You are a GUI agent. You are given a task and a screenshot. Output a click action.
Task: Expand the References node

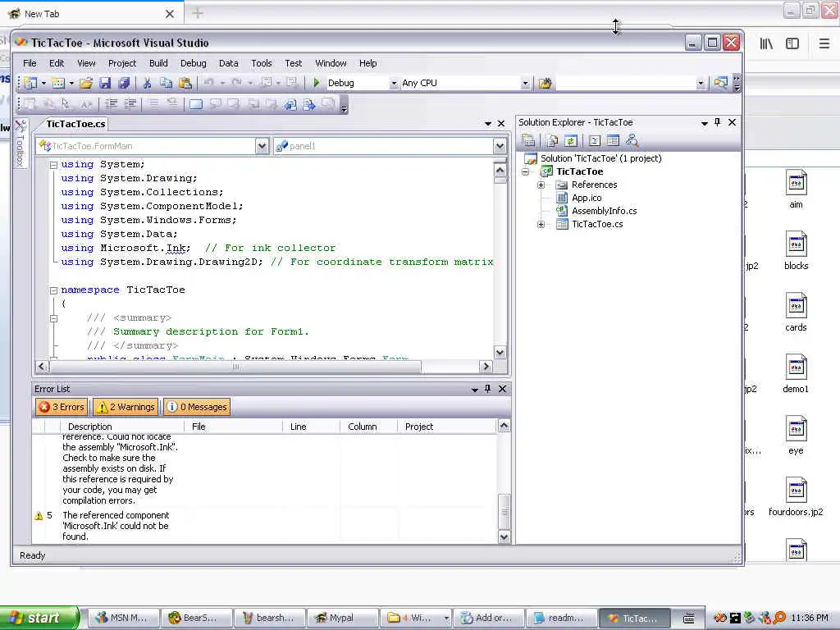pyautogui.click(x=541, y=185)
